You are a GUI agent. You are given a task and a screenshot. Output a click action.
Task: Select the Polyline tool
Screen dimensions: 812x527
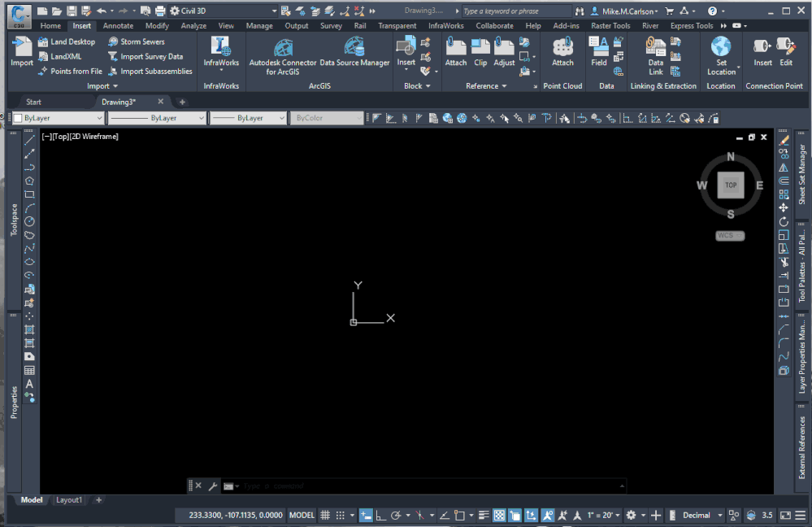tap(30, 168)
